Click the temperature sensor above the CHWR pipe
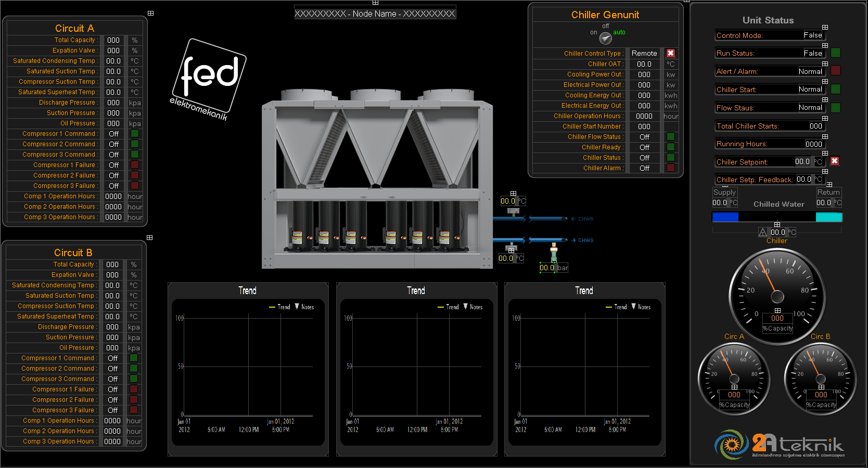 [513, 210]
